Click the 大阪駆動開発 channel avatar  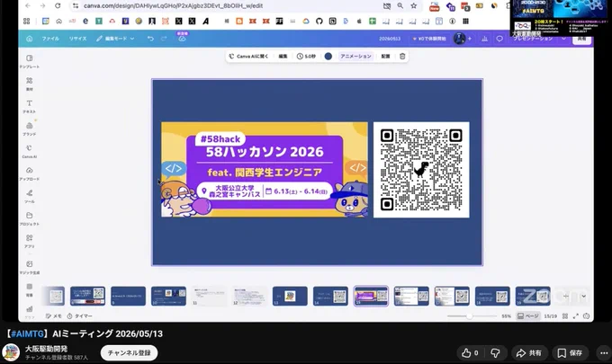click(x=11, y=352)
